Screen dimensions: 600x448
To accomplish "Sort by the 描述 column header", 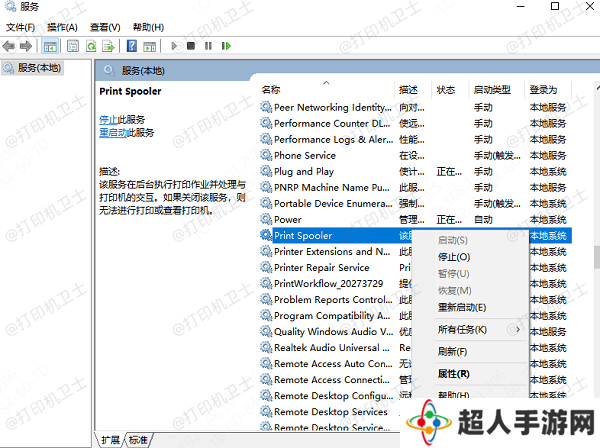I will point(408,90).
